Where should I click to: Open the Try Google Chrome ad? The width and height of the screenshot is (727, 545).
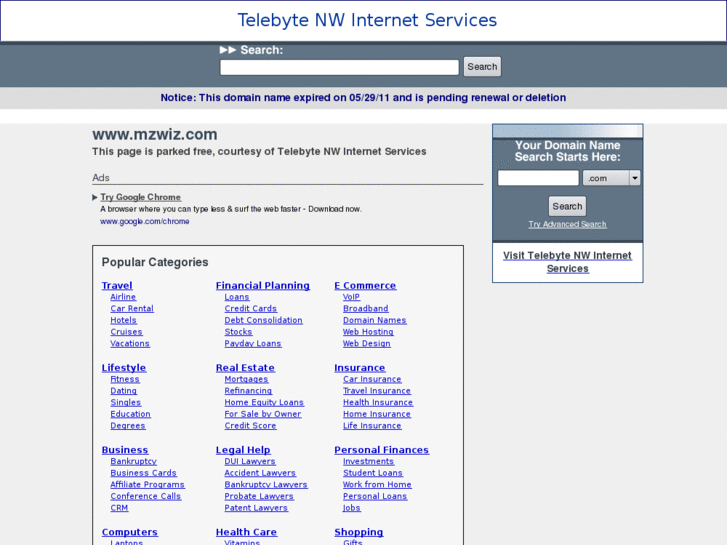pos(140,197)
